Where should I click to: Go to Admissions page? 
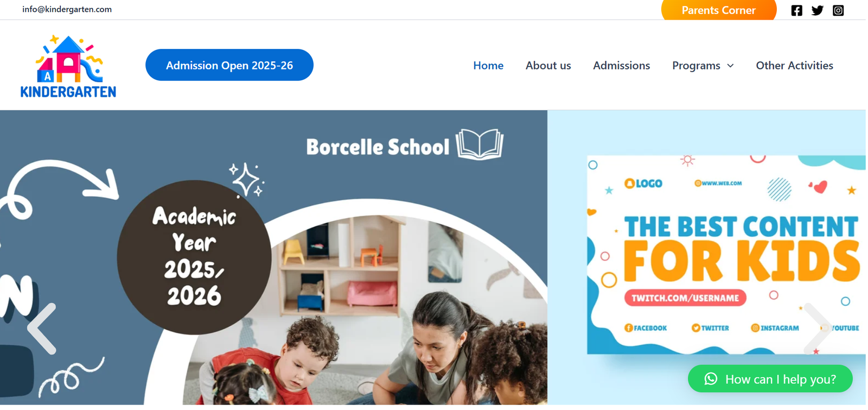click(x=621, y=66)
